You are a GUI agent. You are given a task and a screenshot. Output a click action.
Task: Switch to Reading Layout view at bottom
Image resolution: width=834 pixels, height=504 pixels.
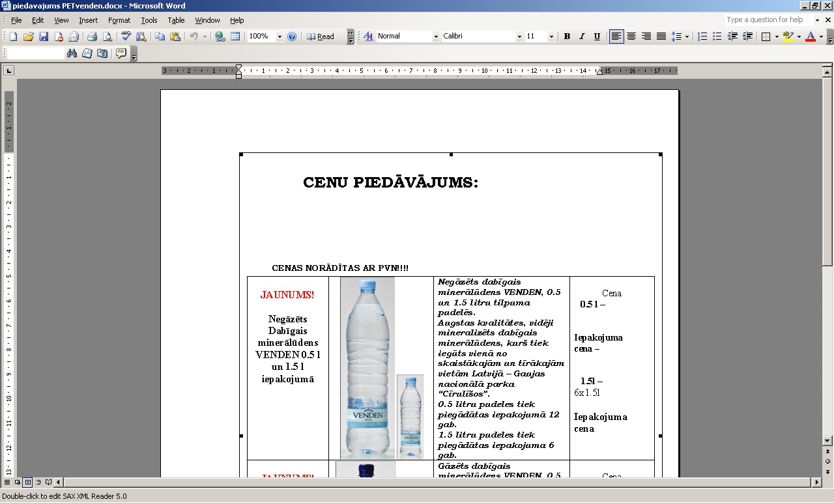[x=49, y=483]
